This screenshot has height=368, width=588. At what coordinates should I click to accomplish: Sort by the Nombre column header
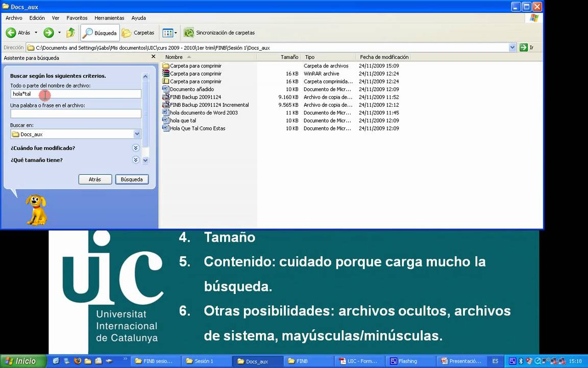[x=208, y=57]
